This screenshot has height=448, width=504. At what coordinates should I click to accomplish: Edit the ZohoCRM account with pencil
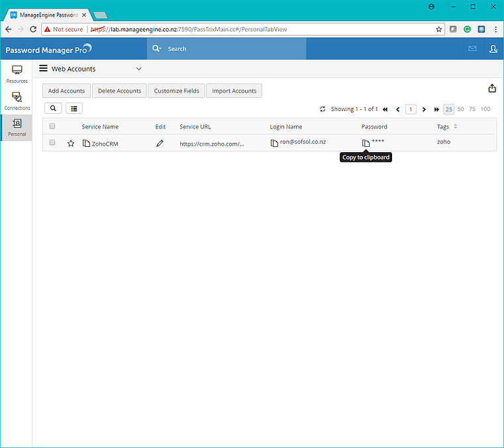pyautogui.click(x=160, y=143)
